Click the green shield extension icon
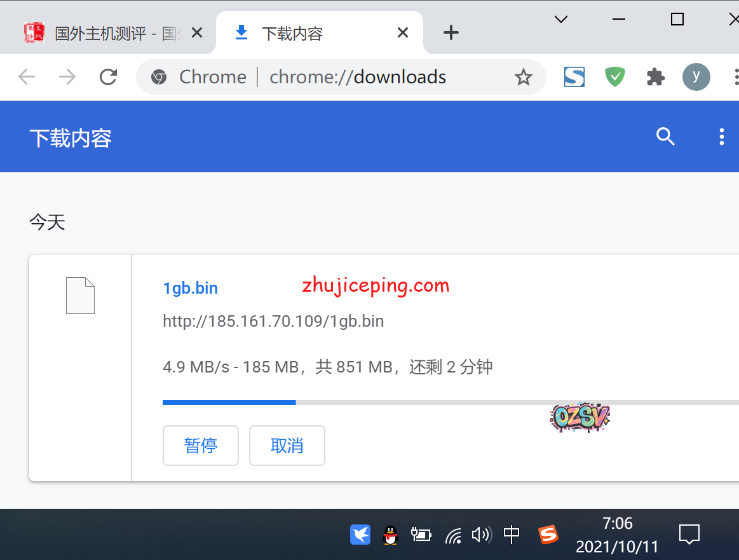739x560 pixels. coord(614,77)
